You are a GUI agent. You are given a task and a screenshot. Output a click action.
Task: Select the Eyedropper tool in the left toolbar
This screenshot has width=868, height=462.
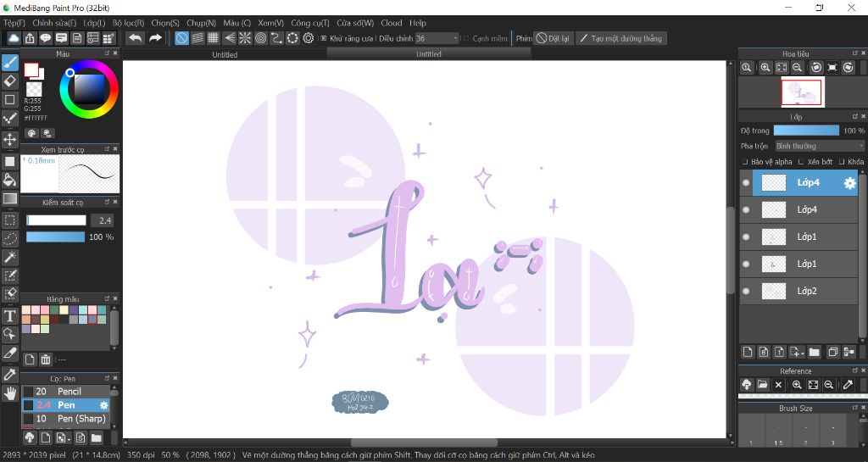[10, 375]
